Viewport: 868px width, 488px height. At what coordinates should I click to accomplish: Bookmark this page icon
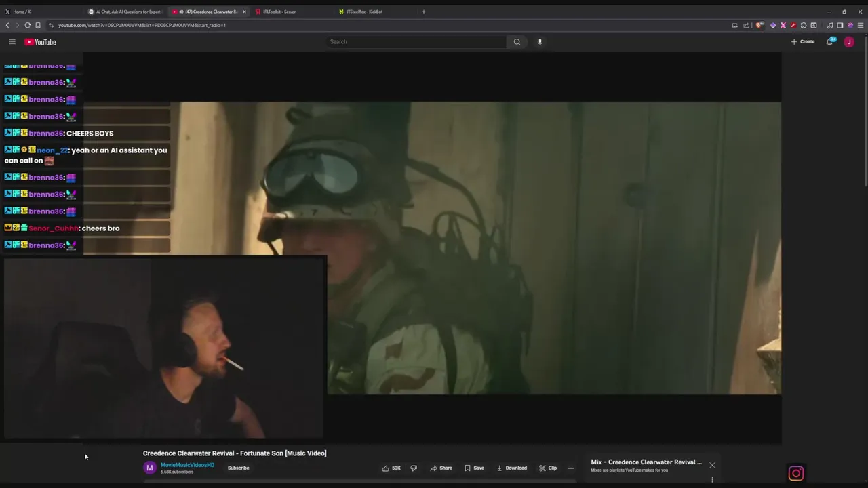point(38,25)
